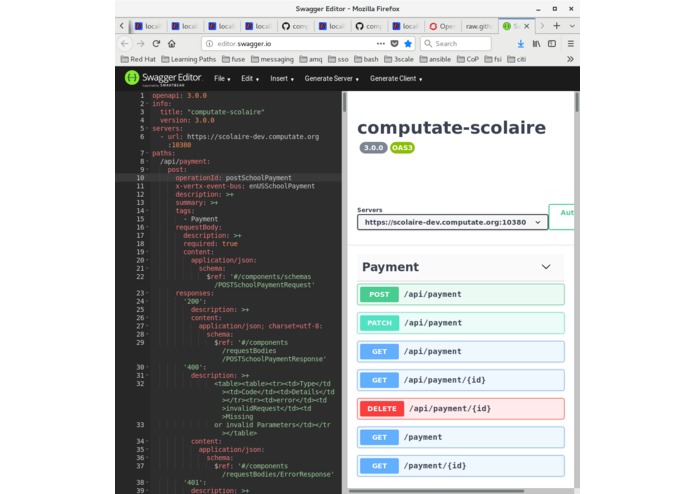Click the operationId line 10 in editor
Screen dimensions: 695x494
pos(233,178)
